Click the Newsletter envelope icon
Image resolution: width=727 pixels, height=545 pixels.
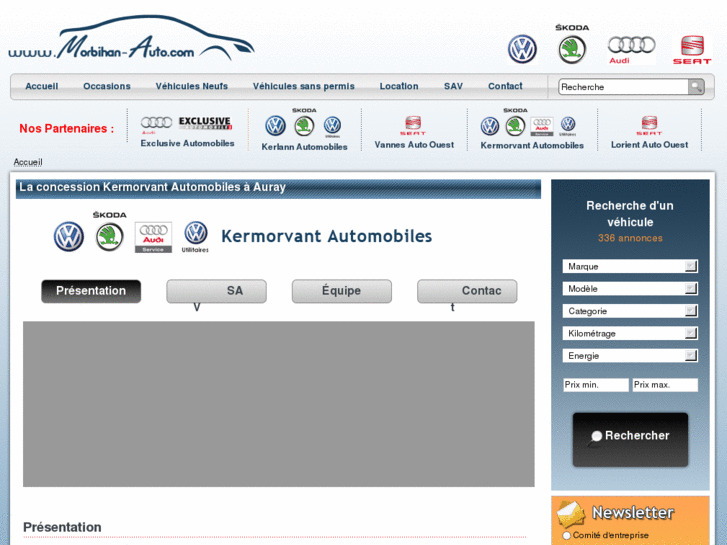tap(571, 514)
